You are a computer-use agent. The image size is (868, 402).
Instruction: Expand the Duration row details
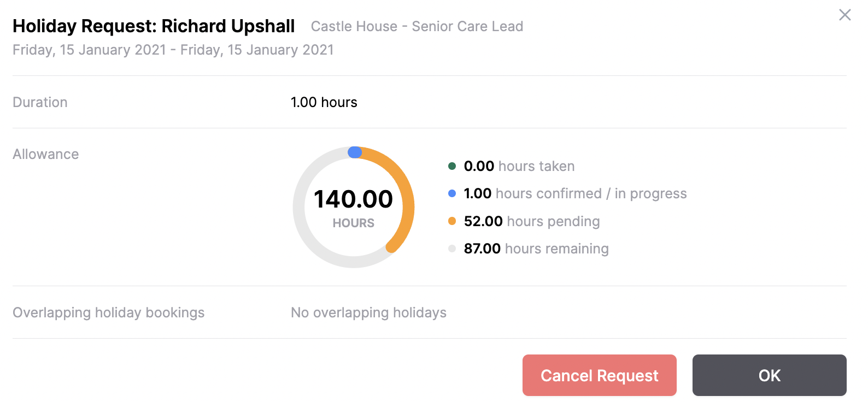tap(40, 102)
